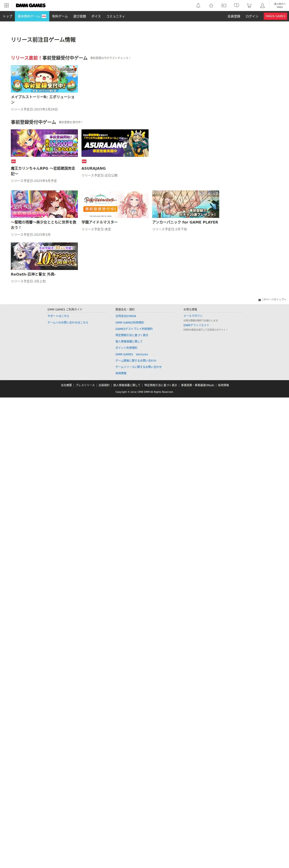The height and width of the screenshot is (868, 289).
Task: Click the DMM GAMES logo
Action: 31,5
